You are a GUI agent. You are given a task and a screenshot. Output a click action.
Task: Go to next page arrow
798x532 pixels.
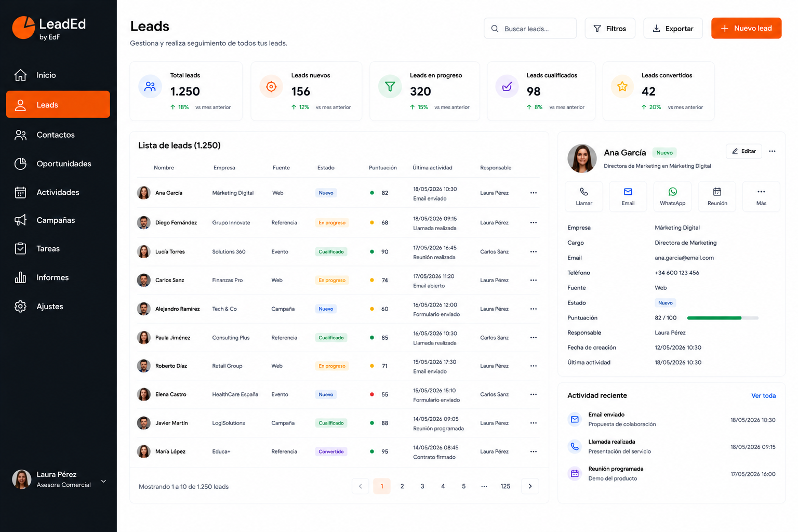[530, 486]
